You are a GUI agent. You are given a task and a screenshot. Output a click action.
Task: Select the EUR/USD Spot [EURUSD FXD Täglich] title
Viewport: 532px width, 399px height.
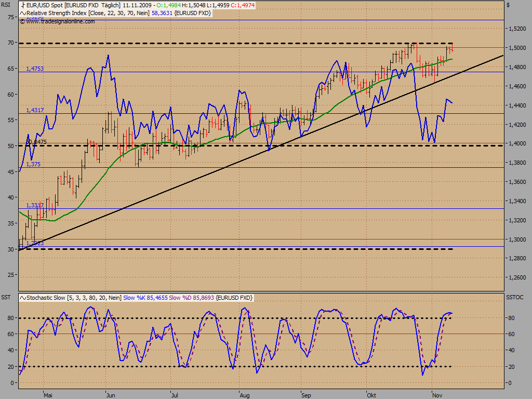tap(73, 5)
